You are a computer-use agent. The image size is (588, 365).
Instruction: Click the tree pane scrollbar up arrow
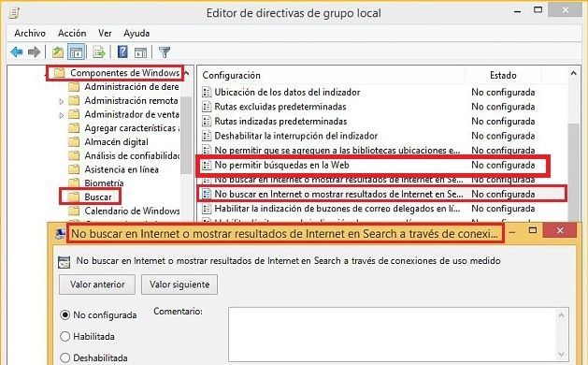tap(186, 73)
